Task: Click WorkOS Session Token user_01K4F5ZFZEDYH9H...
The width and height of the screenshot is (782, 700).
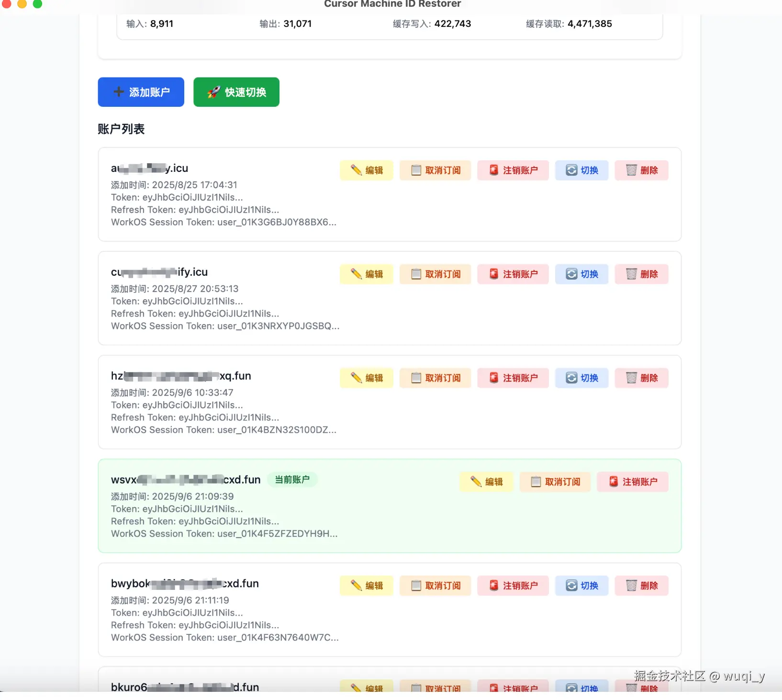Action: (x=224, y=534)
